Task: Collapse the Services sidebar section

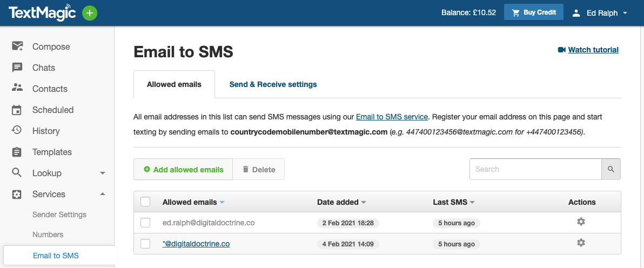Action: (x=103, y=193)
